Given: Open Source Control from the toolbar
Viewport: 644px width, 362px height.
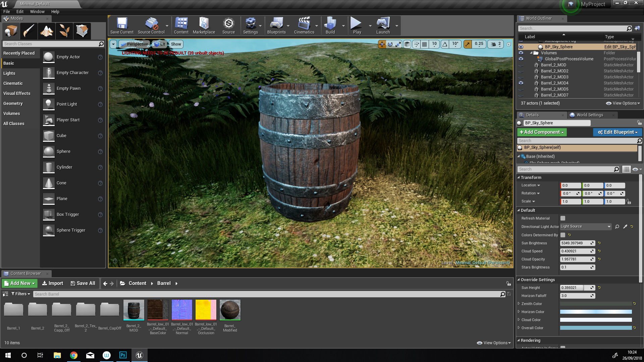Looking at the screenshot, I should coord(151,25).
